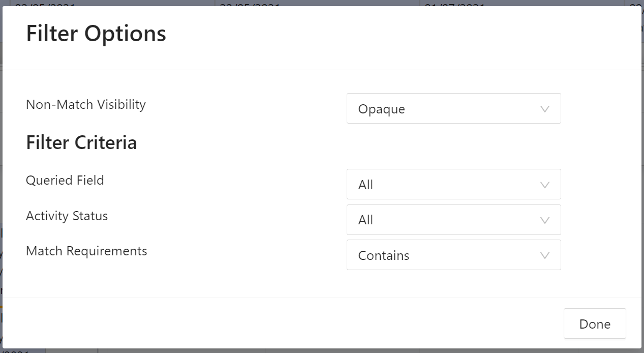Click the Activity Status label text
The image size is (644, 353).
click(x=67, y=216)
